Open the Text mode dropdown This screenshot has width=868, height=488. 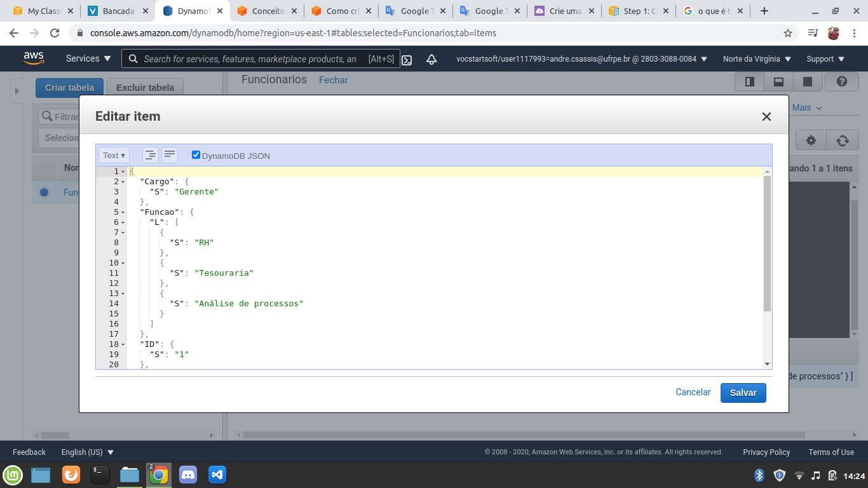pos(114,155)
